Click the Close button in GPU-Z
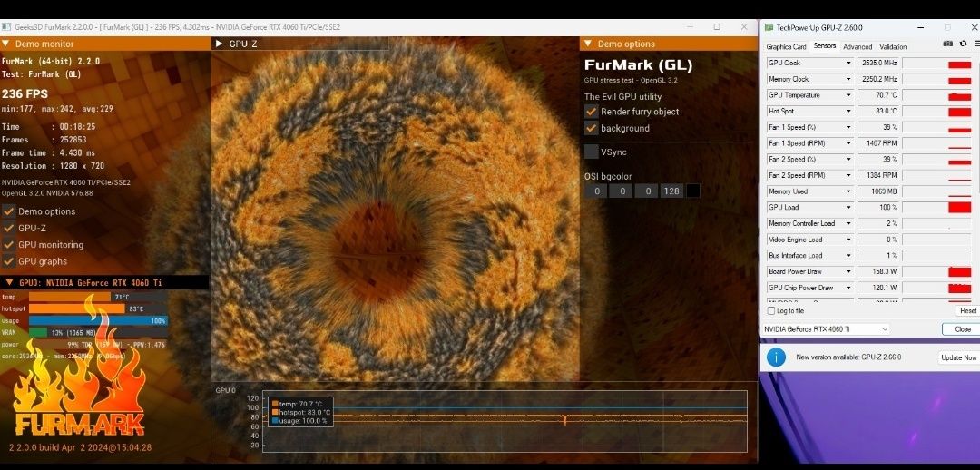This screenshot has width=980, height=470. click(962, 328)
